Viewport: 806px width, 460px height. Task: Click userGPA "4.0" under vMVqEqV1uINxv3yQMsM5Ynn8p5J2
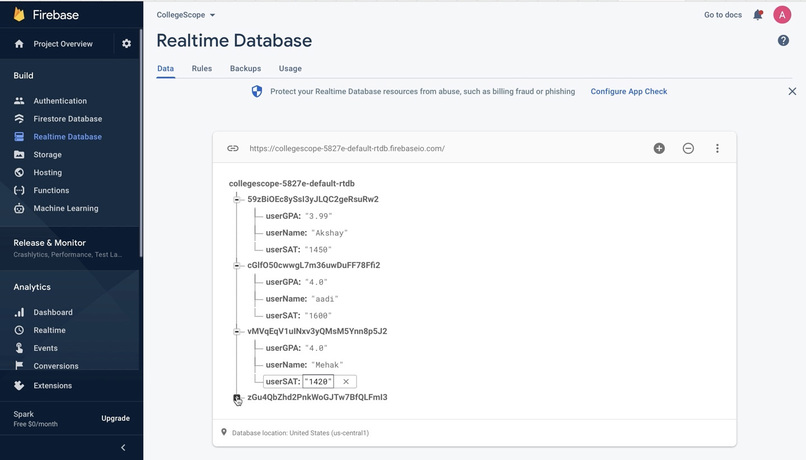(316, 348)
